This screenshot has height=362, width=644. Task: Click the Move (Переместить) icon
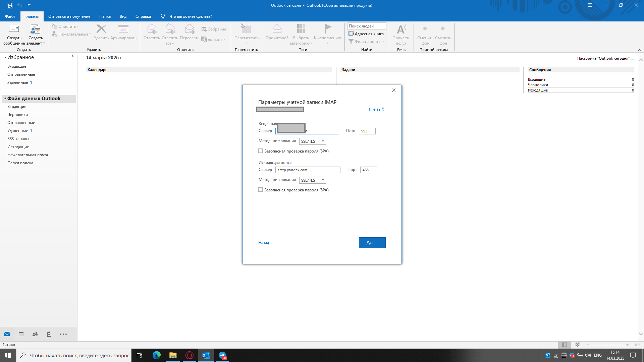247,29
